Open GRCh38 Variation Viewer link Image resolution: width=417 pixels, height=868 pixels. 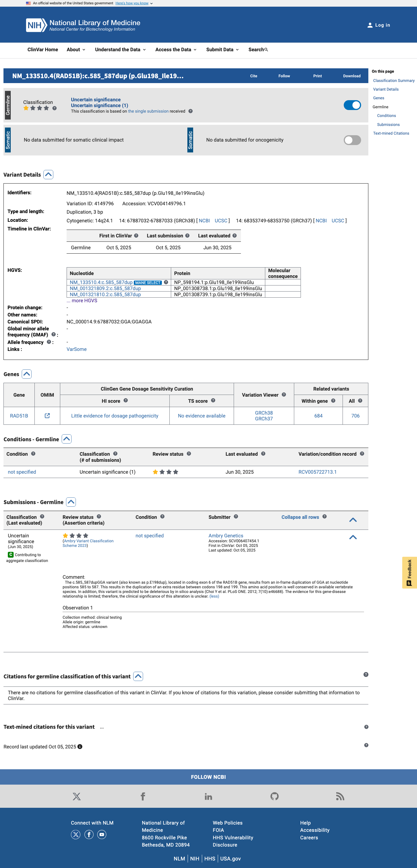pyautogui.click(x=264, y=413)
